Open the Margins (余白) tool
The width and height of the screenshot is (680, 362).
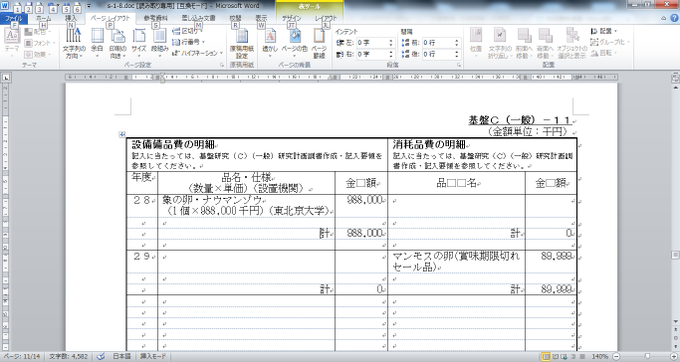click(x=97, y=43)
